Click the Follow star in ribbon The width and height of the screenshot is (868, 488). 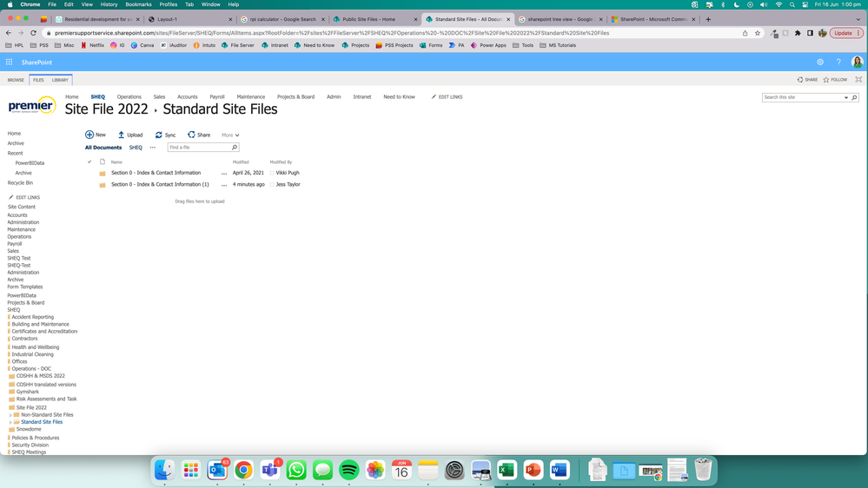(x=826, y=80)
